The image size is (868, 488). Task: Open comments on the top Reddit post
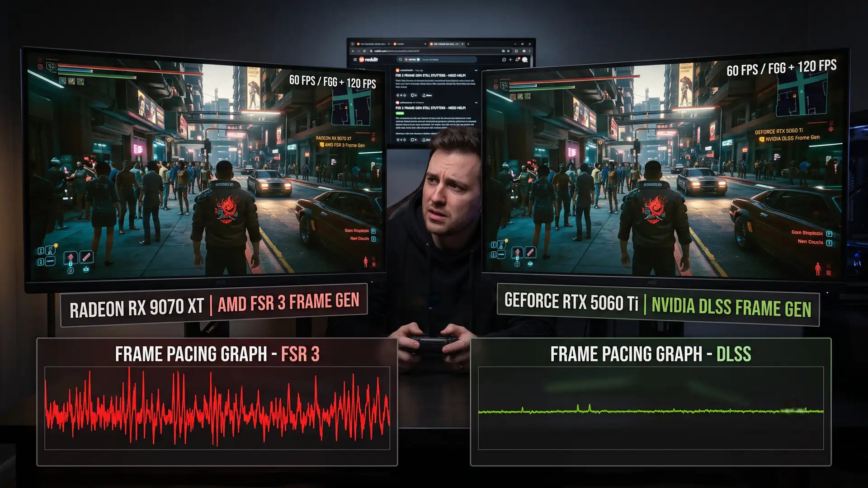(x=413, y=95)
